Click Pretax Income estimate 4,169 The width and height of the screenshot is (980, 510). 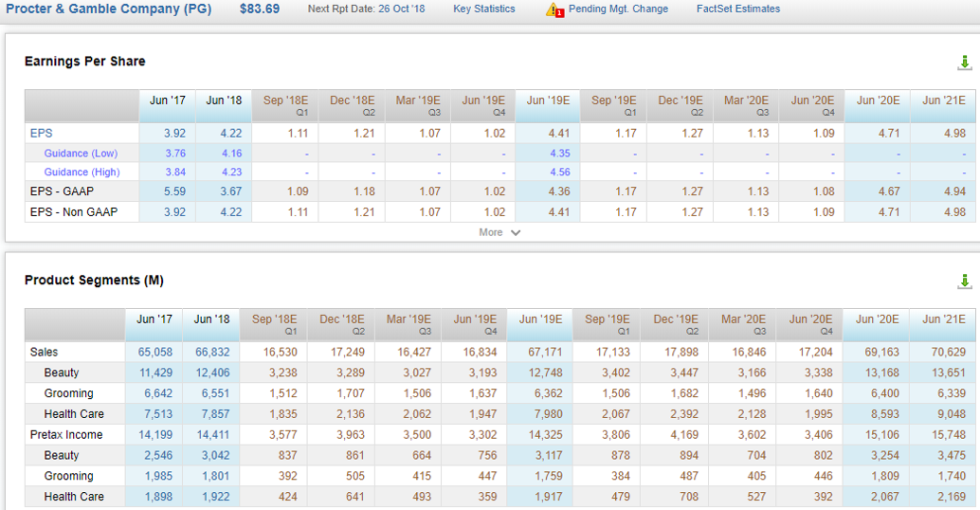(x=684, y=434)
